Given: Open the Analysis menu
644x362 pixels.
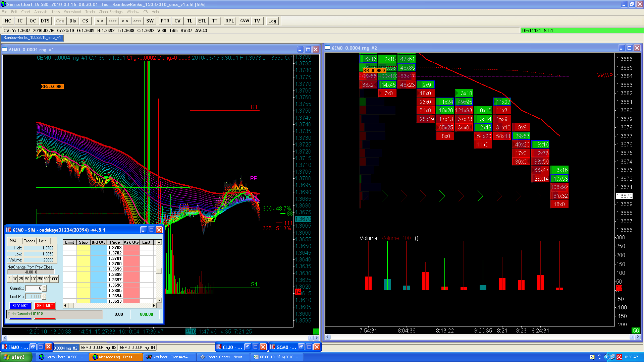Looking at the screenshot, I should tap(41, 12).
